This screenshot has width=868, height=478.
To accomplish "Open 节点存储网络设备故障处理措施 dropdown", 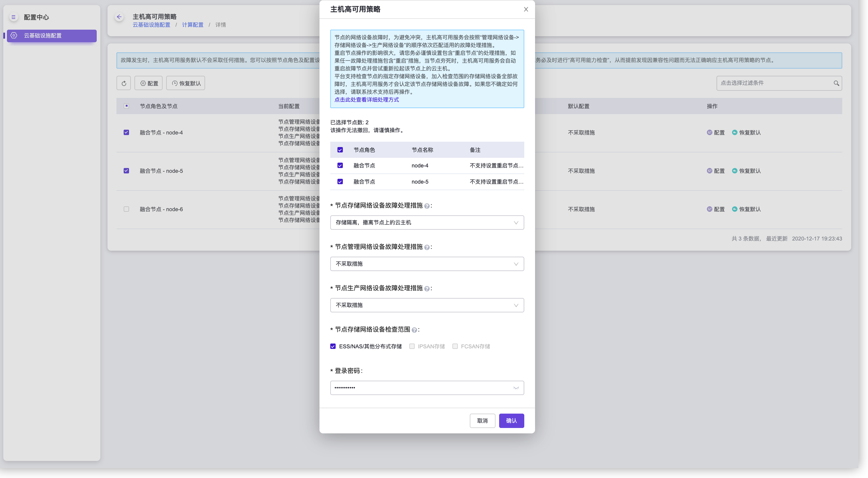I will [x=427, y=223].
